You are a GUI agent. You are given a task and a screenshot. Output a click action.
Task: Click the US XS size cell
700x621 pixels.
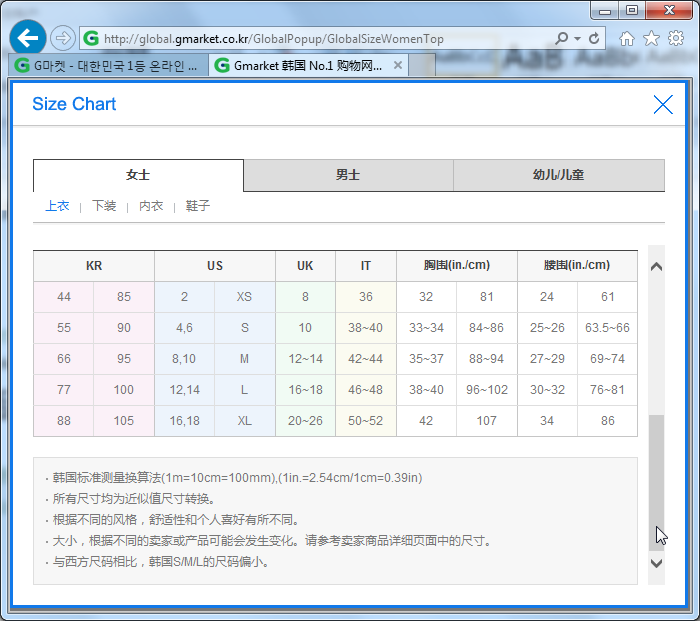point(245,297)
